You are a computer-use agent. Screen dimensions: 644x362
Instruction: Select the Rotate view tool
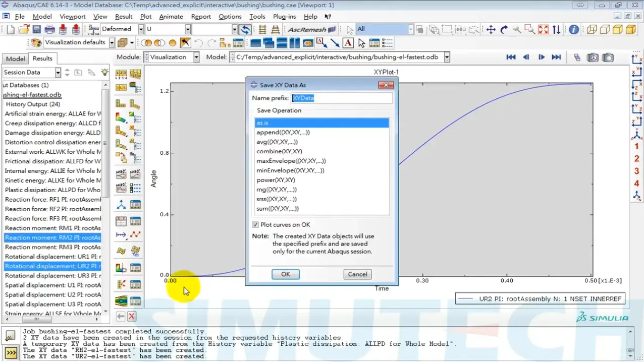(504, 29)
